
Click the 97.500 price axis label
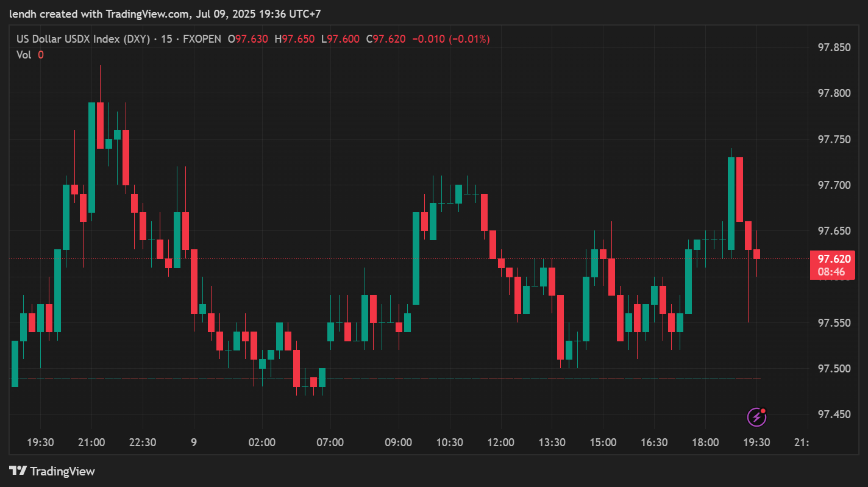point(834,369)
